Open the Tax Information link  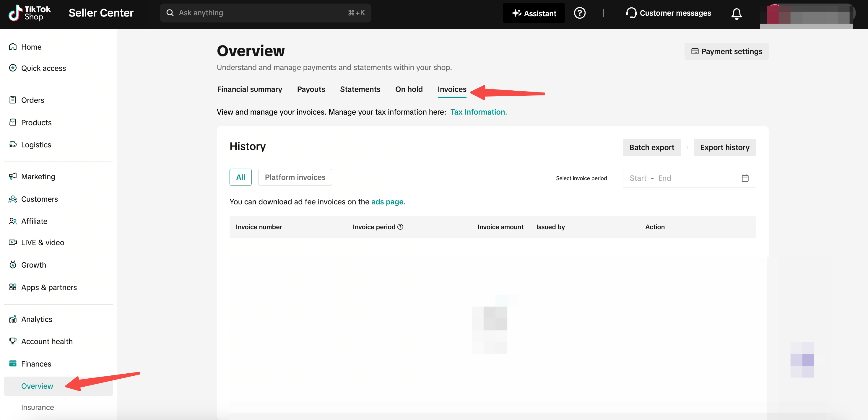(479, 112)
